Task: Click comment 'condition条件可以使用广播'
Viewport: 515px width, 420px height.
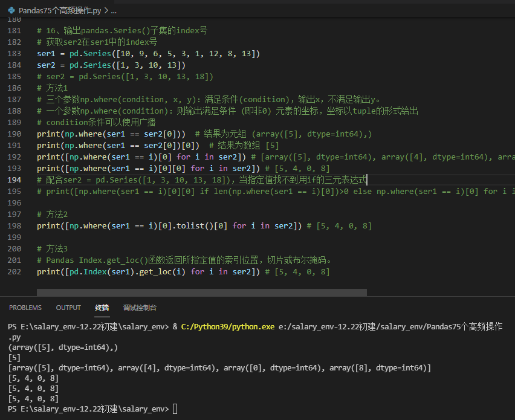Action: 101,123
